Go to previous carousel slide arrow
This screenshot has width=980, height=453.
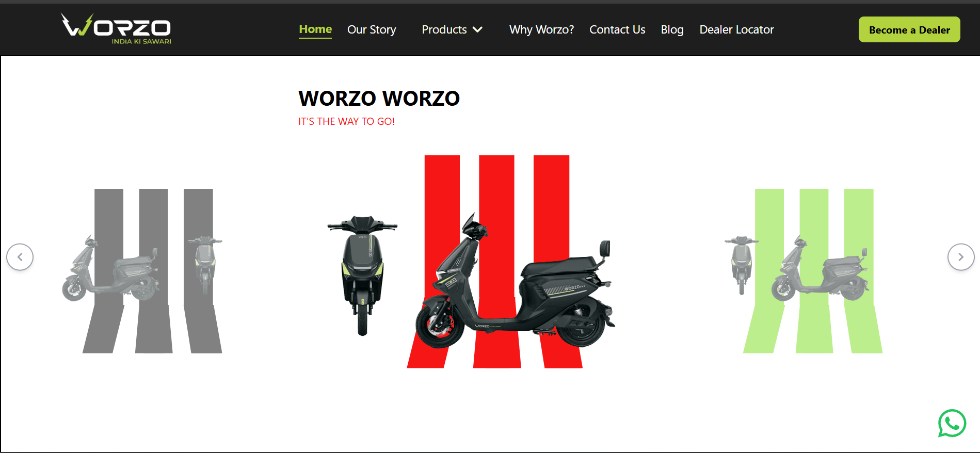[20, 257]
